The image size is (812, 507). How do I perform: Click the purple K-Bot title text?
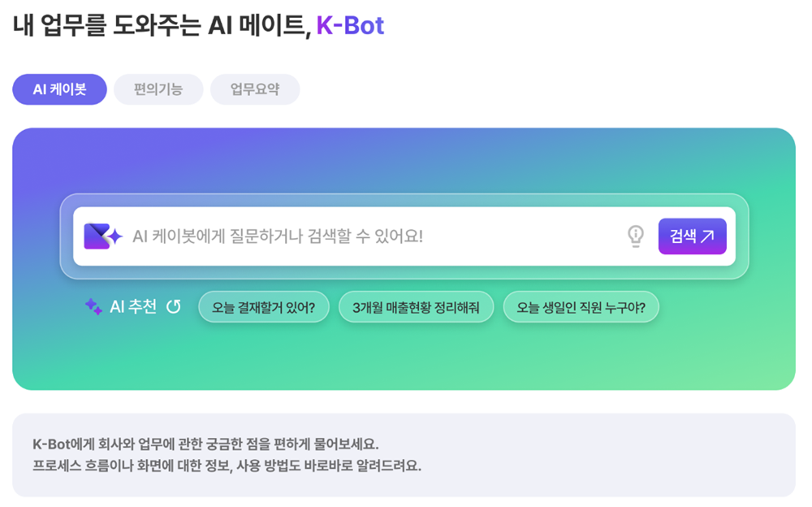[x=350, y=25]
